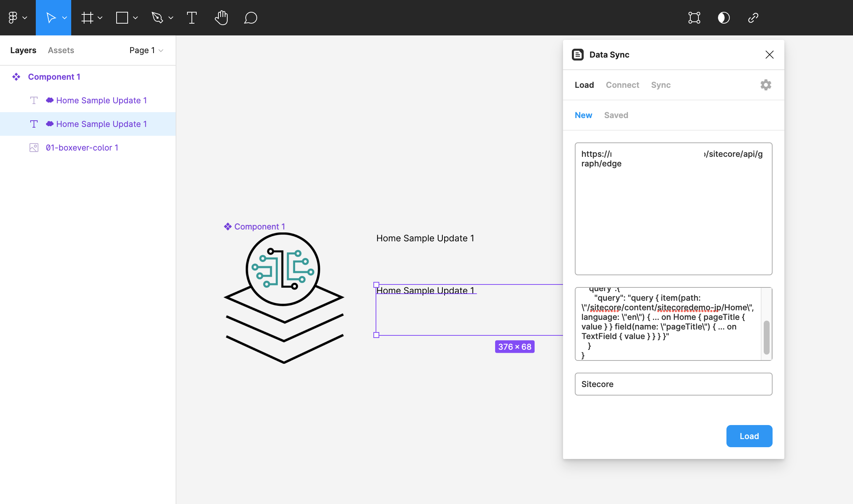Scroll the Data Sync query panel
The height and width of the screenshot is (504, 853).
tap(768, 333)
